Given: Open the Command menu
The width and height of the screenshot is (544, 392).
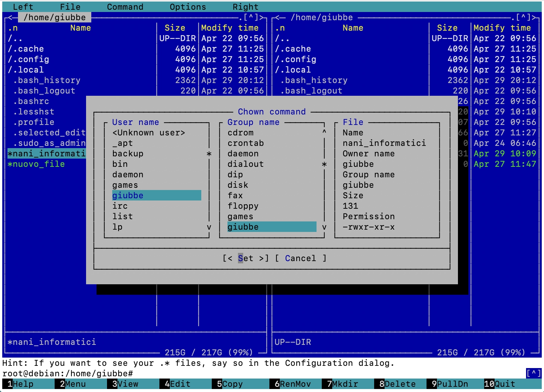Looking at the screenshot, I should click(125, 6).
